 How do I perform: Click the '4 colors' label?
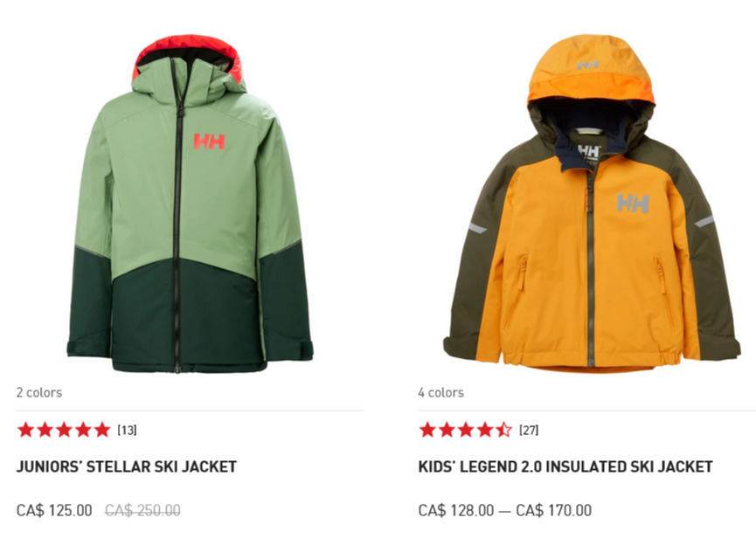pyautogui.click(x=440, y=392)
